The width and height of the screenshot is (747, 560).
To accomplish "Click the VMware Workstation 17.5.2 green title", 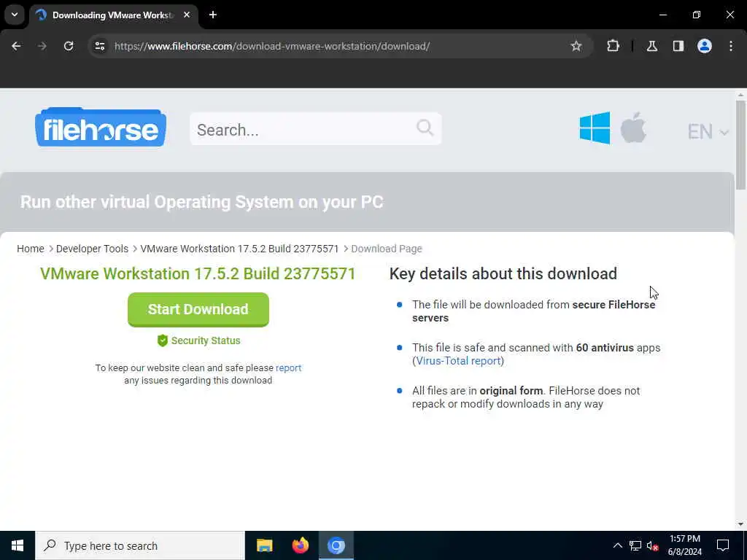I will point(198,274).
